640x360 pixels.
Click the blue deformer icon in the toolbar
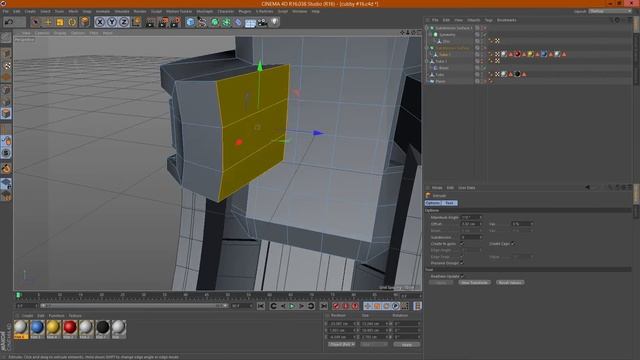pyautogui.click(x=238, y=22)
